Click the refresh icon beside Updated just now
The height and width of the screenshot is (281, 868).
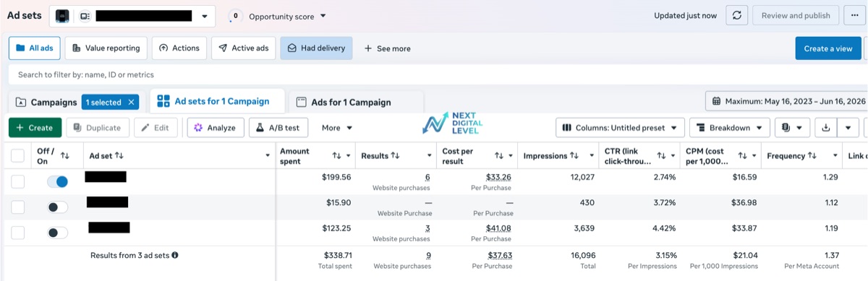pyautogui.click(x=736, y=15)
